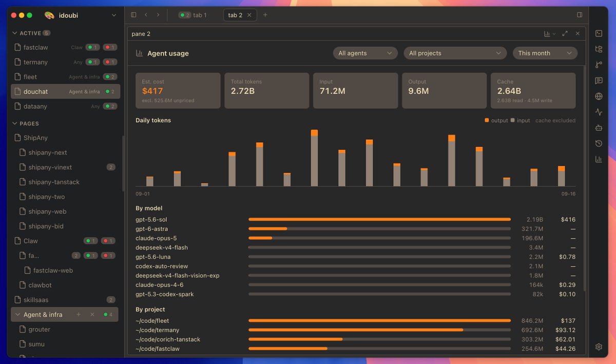
Task: Open the activity pulse icon in right sidebar
Action: pyautogui.click(x=599, y=112)
